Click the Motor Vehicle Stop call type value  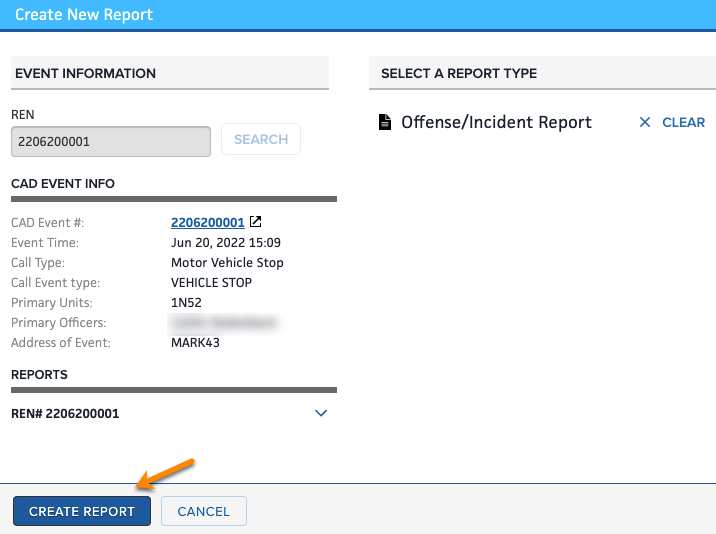227,262
